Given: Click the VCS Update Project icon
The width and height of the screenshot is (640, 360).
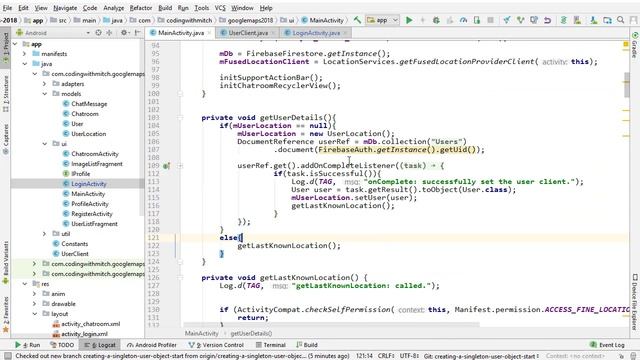Looking at the screenshot, I should point(507,20).
